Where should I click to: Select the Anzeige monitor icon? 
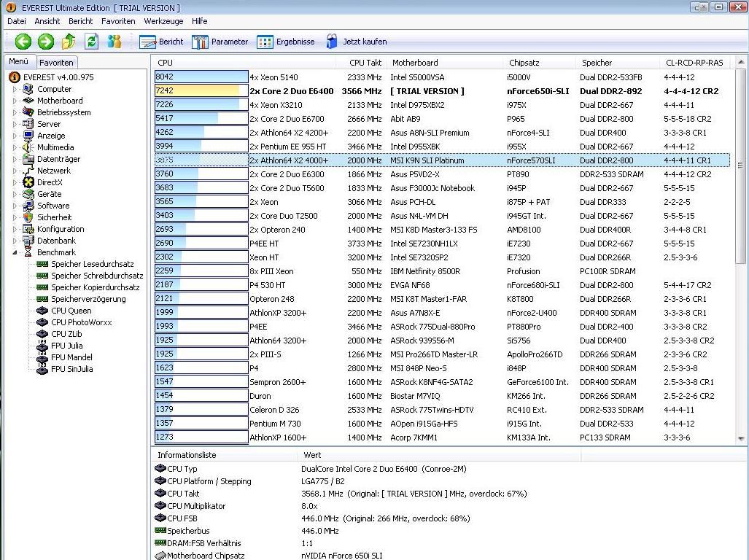28,136
